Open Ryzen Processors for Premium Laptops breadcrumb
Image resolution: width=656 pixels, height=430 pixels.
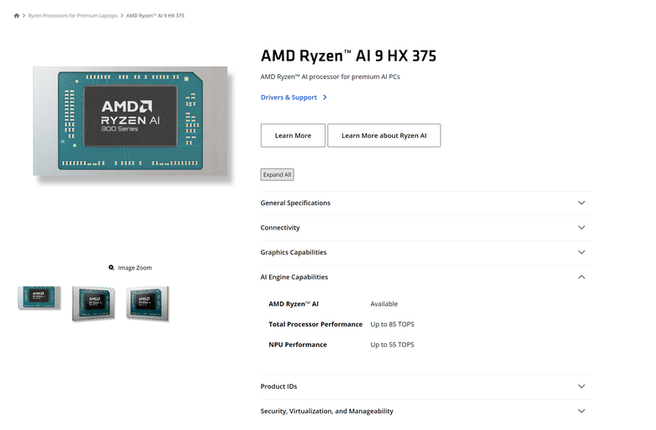pyautogui.click(x=73, y=15)
